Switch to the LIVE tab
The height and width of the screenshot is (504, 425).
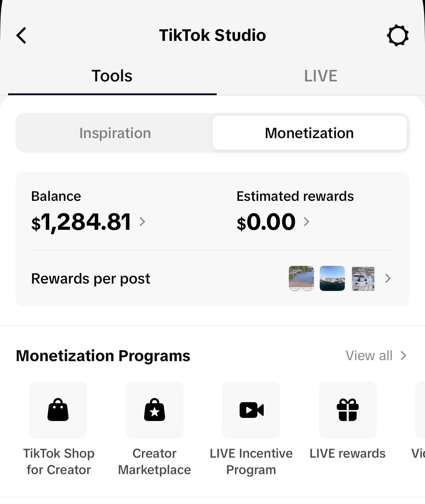[320, 76]
